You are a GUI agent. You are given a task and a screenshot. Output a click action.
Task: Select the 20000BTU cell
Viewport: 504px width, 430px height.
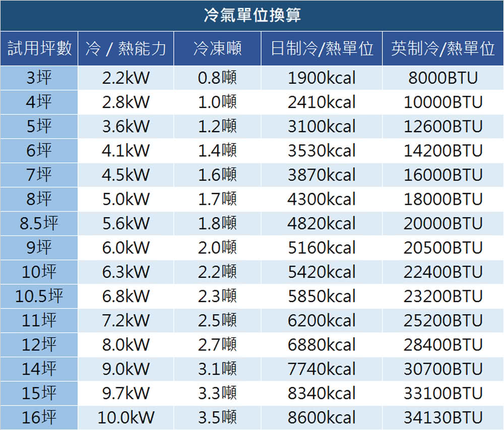point(443,223)
